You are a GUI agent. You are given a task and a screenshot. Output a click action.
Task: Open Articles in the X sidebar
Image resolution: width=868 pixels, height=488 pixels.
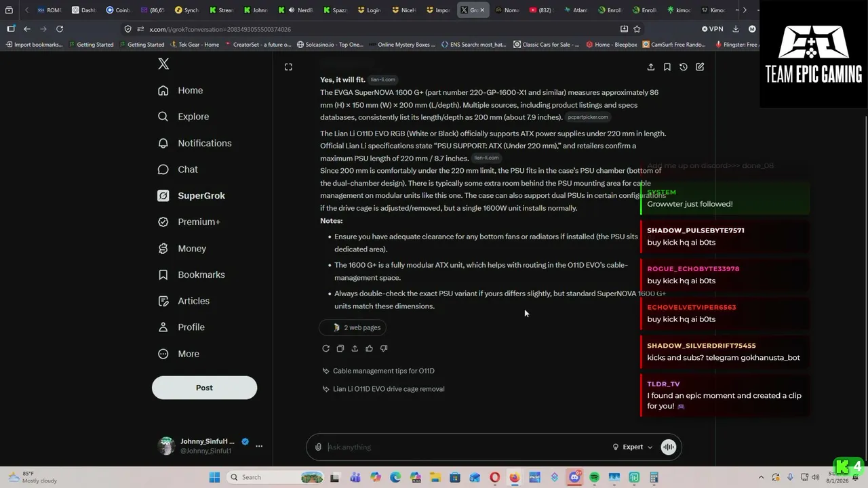(184, 301)
